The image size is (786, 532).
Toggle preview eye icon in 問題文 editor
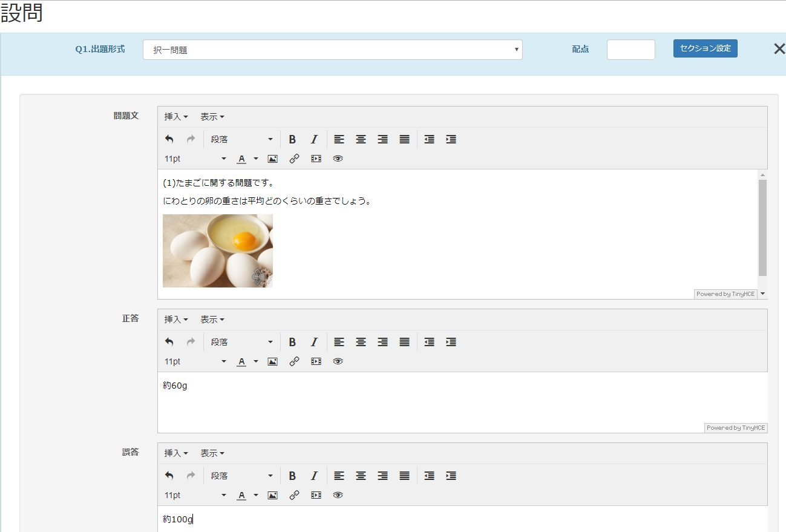(x=338, y=159)
